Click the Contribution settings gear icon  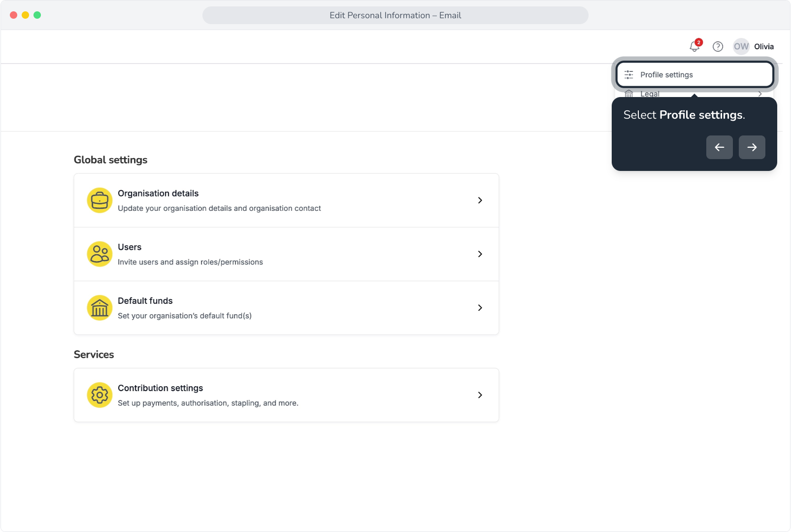(99, 395)
